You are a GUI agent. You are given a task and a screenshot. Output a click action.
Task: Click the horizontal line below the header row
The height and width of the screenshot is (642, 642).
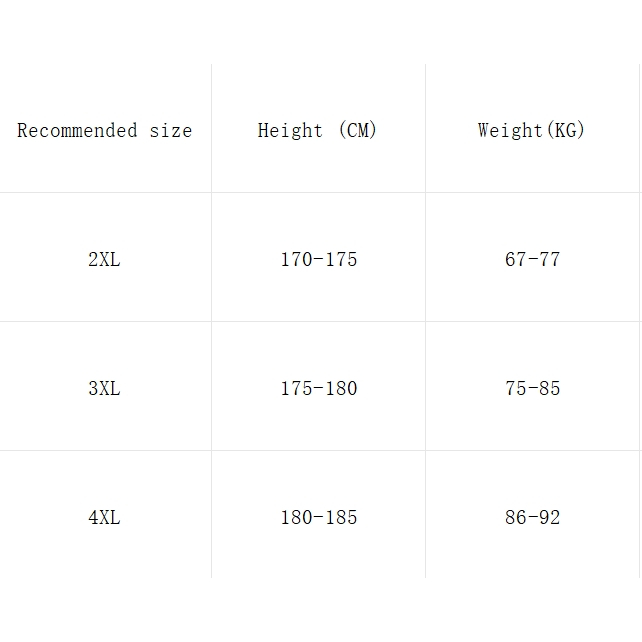coord(320,192)
